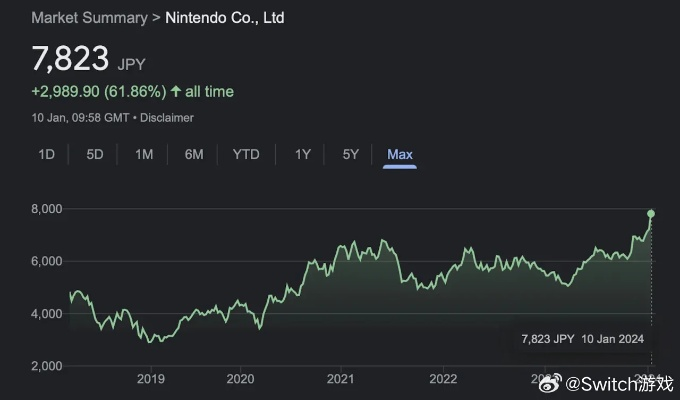The height and width of the screenshot is (400, 680).
Task: Click the 7,823 JPY 10 Jan 2024 tooltip
Action: 583,339
